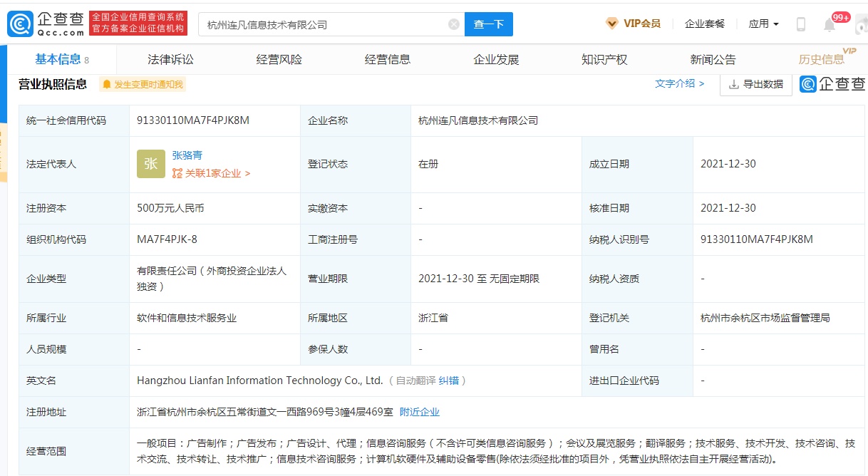Click the business term 2021-12-30 至 无固定期限
Image resolution: width=868 pixels, height=476 pixels.
[479, 279]
